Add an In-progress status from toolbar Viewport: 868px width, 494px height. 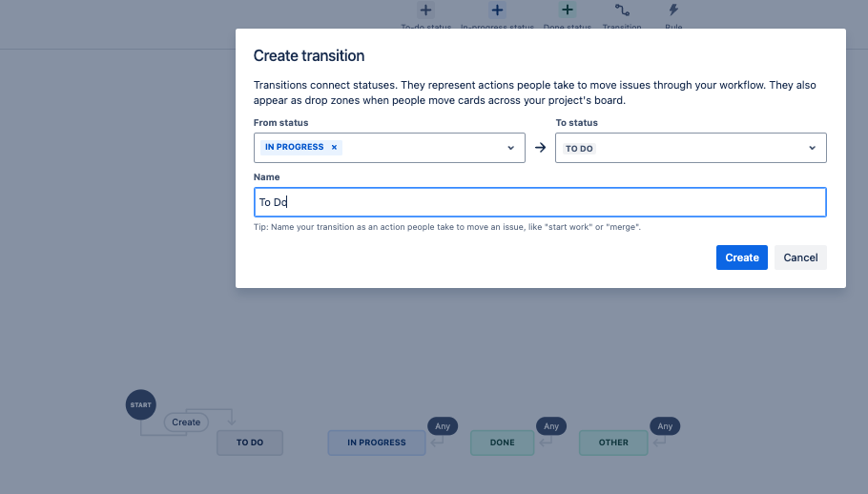[497, 10]
